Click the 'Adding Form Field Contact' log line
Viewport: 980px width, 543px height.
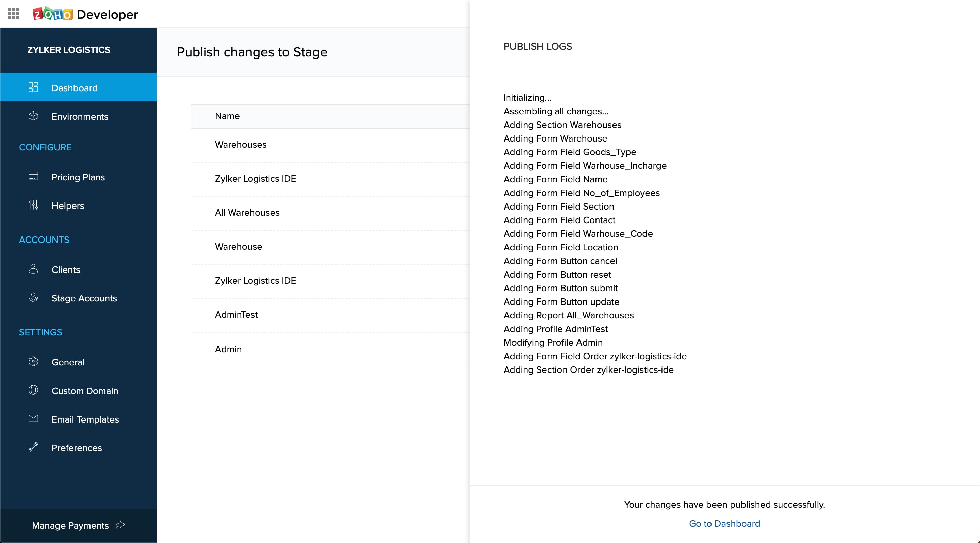[x=559, y=220]
